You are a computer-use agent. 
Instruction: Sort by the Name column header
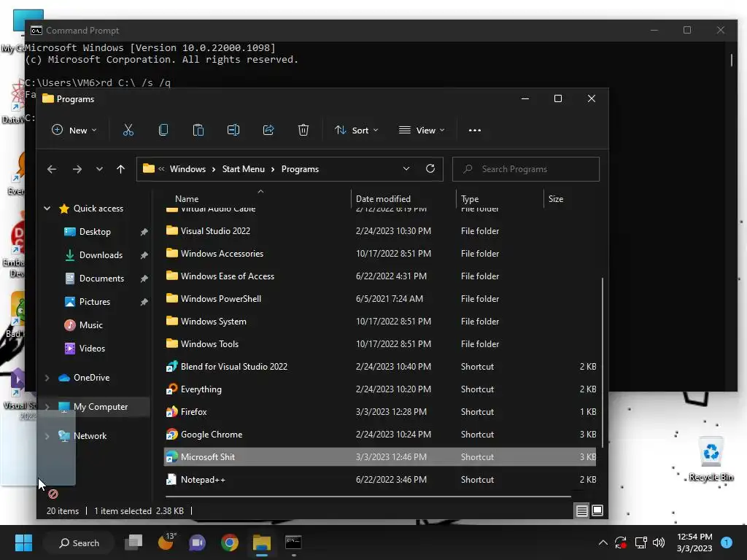point(258,198)
